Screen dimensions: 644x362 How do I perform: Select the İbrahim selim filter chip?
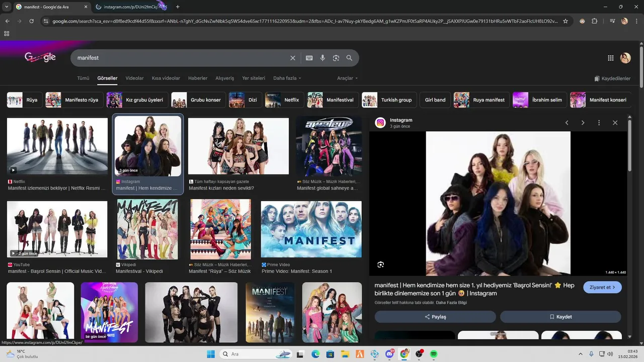coord(539,100)
